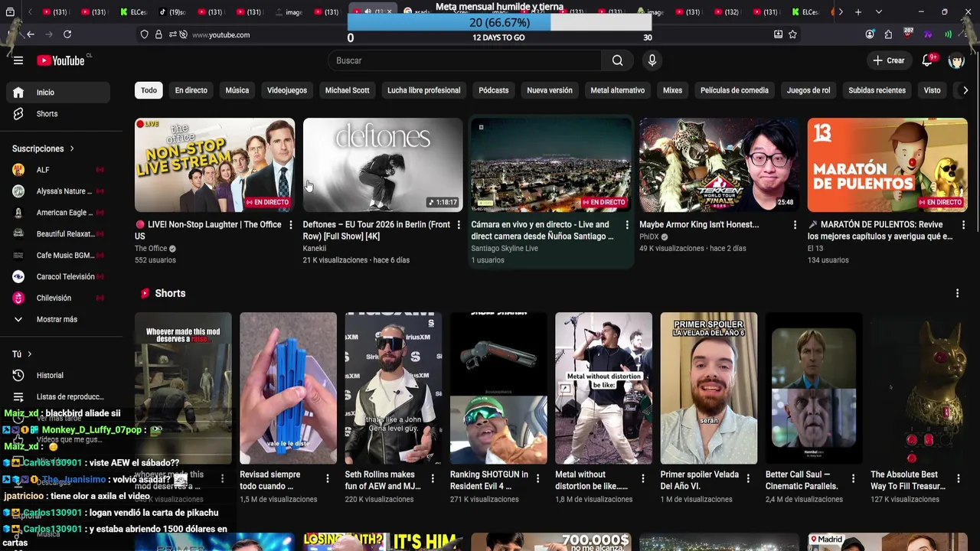Click the Firefox shield tracking protection icon
The height and width of the screenshot is (551, 980).
[x=144, y=34]
